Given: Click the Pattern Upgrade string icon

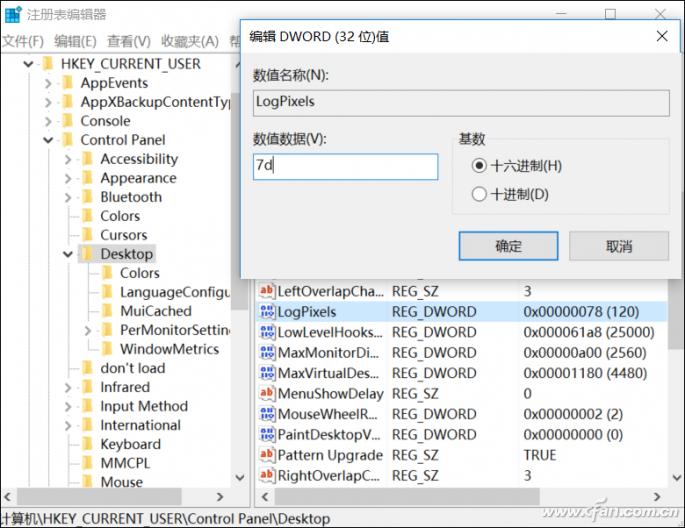Looking at the screenshot, I should tap(267, 455).
